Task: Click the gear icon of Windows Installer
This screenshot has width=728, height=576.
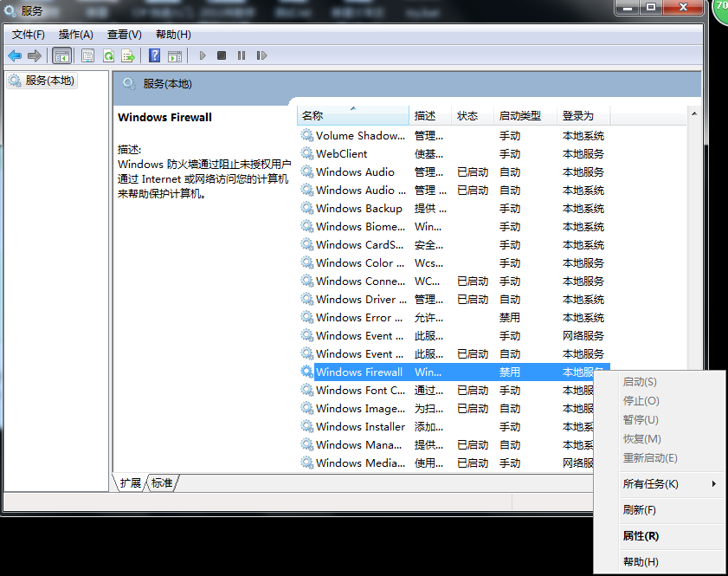Action: pos(307,426)
